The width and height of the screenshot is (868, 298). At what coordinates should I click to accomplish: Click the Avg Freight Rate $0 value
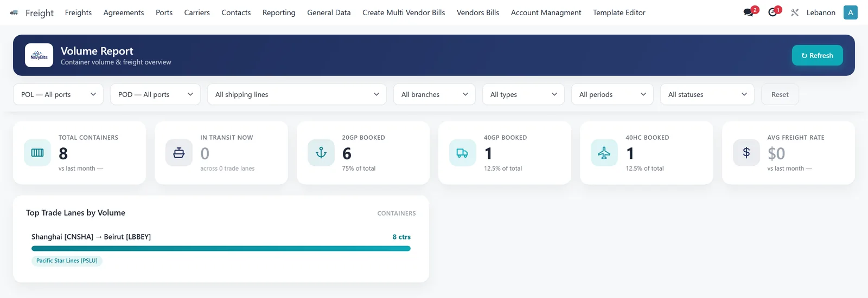[x=776, y=154]
